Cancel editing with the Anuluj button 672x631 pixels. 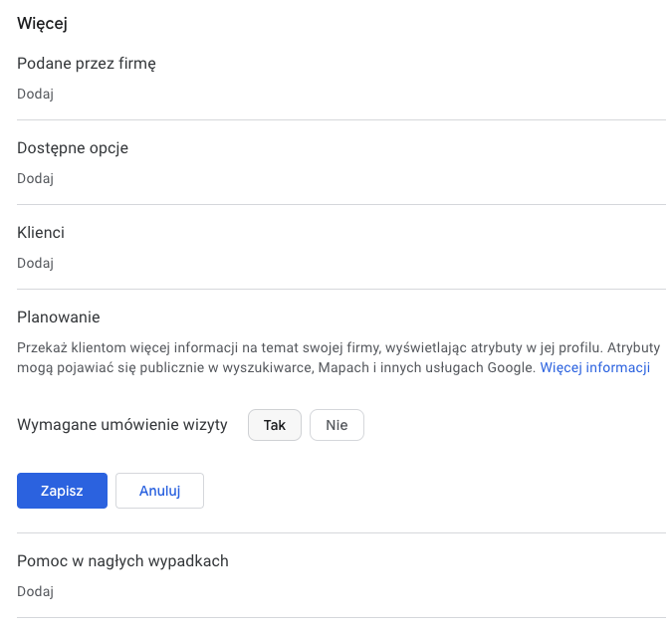pyautogui.click(x=159, y=491)
